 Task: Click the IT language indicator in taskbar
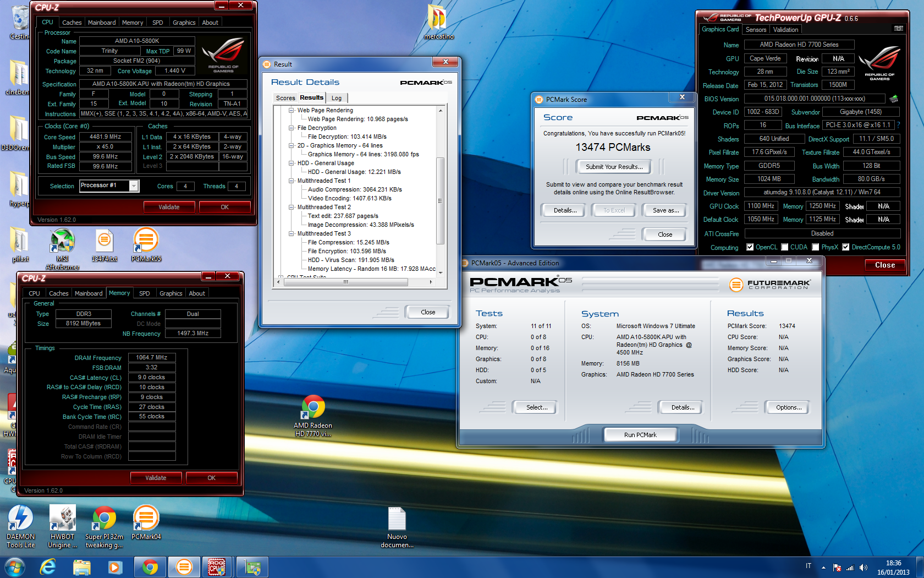pos(809,566)
